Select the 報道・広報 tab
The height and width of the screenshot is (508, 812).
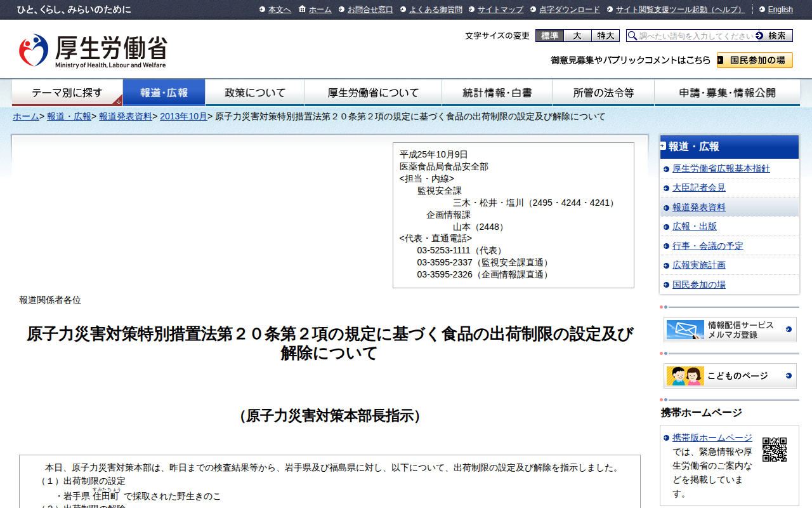(x=164, y=93)
